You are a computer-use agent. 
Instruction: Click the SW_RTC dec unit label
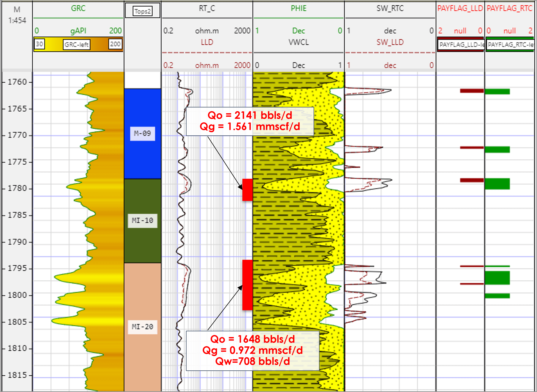390,31
